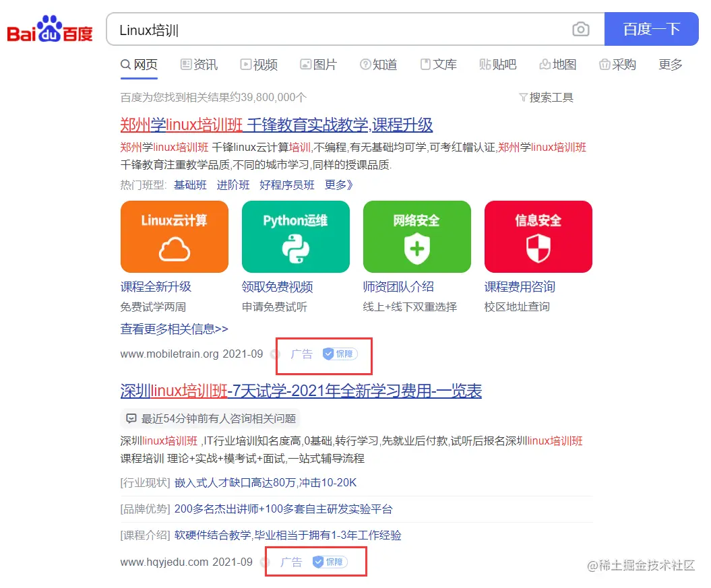Click 线上+线下双重选择 text

pyautogui.click(x=410, y=306)
